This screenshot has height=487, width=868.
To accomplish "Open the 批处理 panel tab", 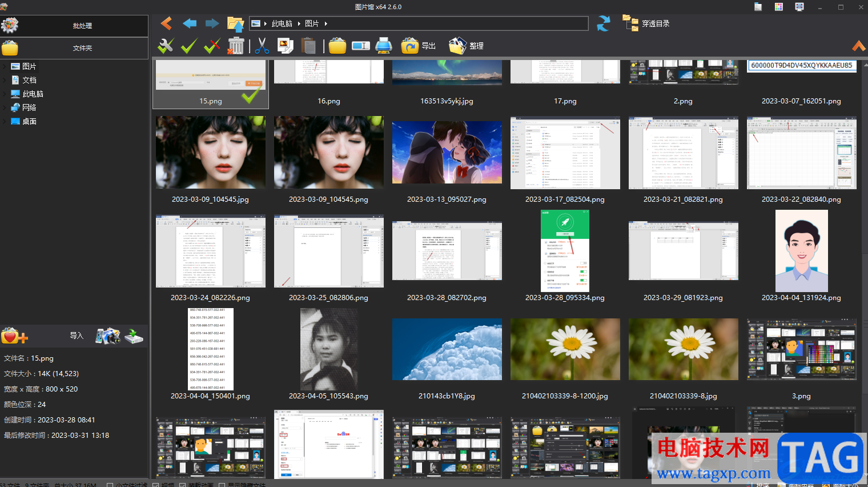I will pos(74,26).
